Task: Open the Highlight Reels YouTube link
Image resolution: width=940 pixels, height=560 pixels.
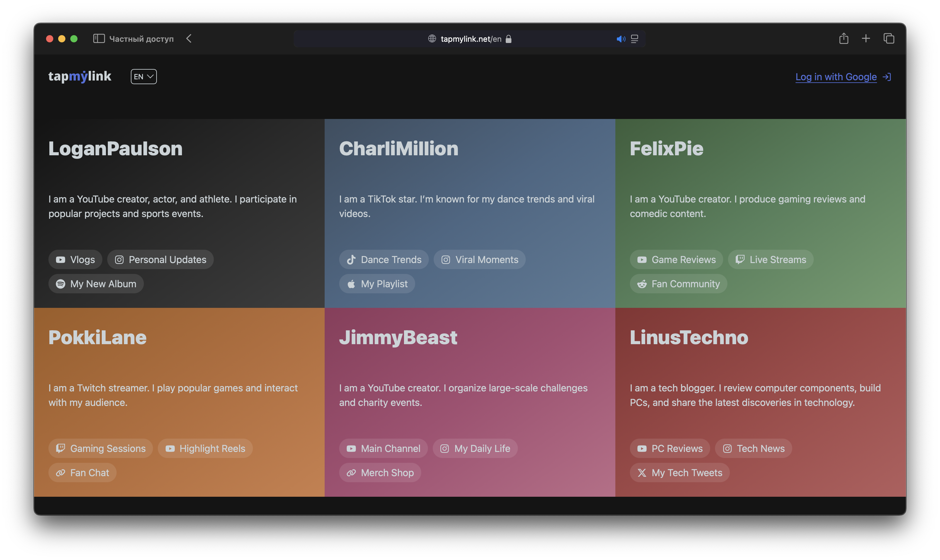Action: pos(205,448)
